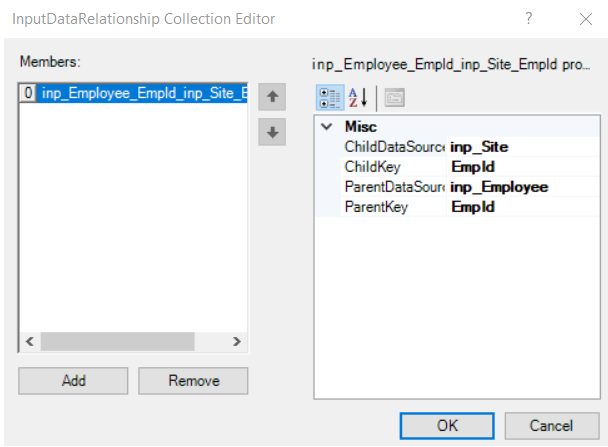The image size is (608, 447).
Task: Click the help question mark button
Action: [x=529, y=18]
